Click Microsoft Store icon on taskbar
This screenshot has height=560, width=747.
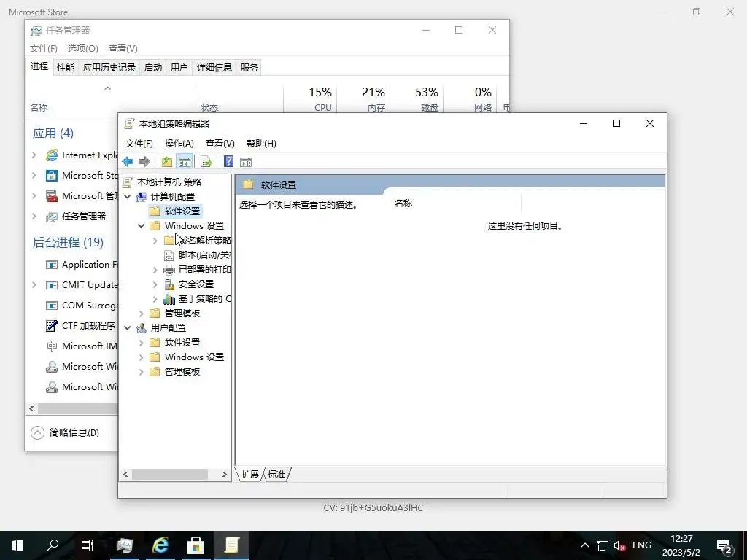[196, 545]
